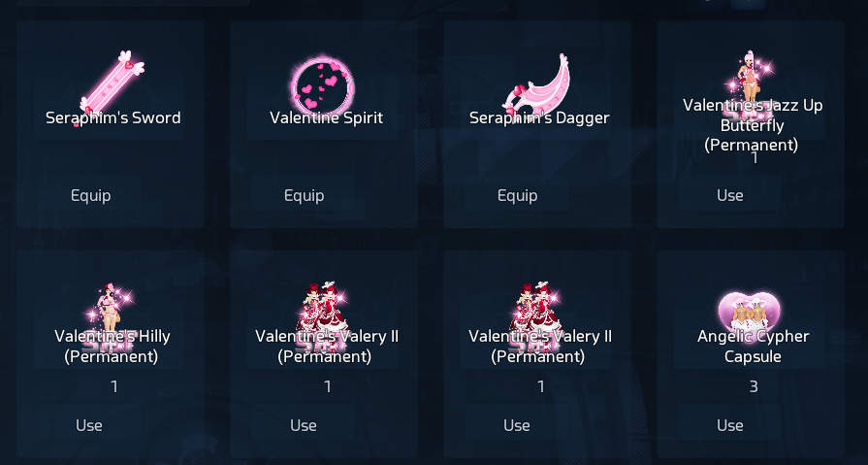This screenshot has width=868, height=465.
Task: Use the Valery II item next to Hilly
Action: (303, 425)
